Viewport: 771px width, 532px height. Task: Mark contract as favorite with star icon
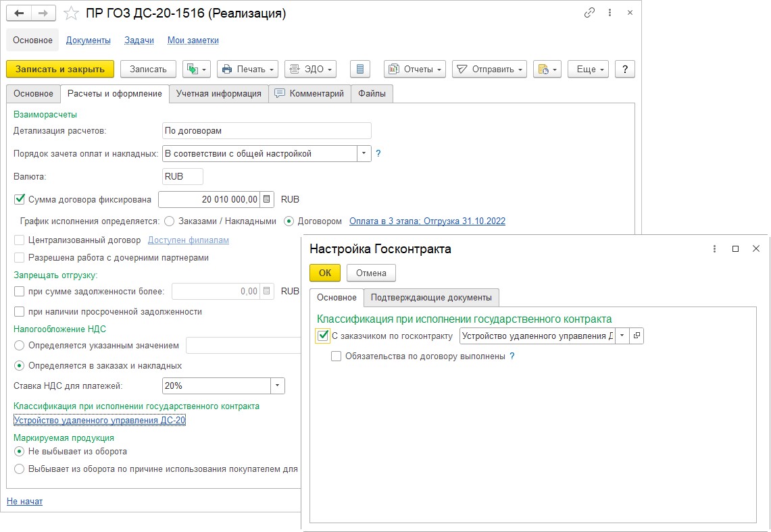pyautogui.click(x=72, y=14)
